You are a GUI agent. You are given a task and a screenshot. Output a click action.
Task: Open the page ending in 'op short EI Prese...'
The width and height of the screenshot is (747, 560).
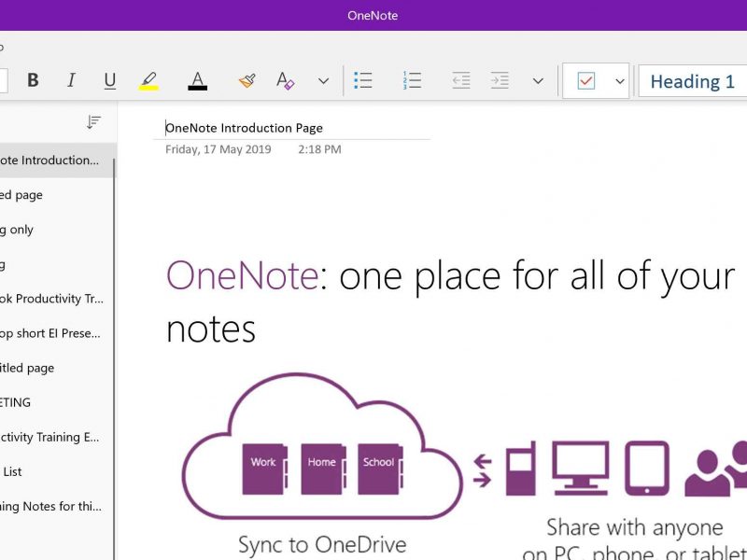click(x=57, y=333)
